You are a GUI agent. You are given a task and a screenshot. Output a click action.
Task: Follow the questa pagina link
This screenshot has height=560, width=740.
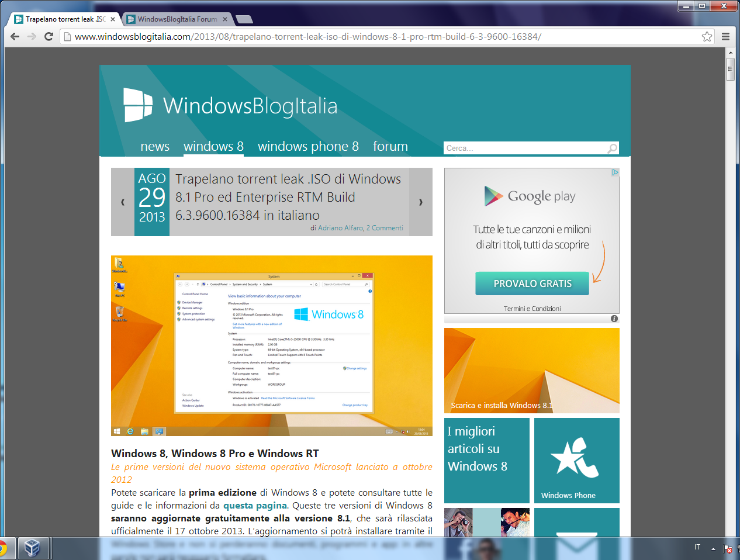click(x=255, y=506)
